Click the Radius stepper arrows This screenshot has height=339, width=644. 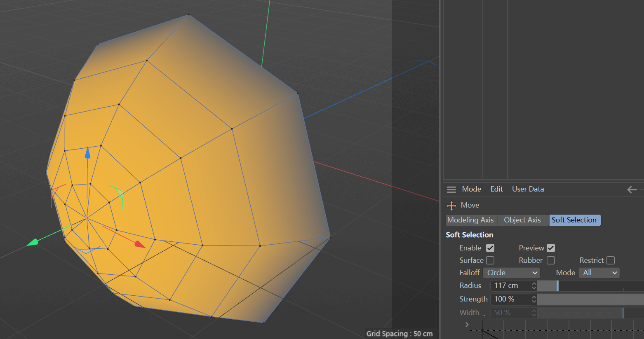[534, 285]
